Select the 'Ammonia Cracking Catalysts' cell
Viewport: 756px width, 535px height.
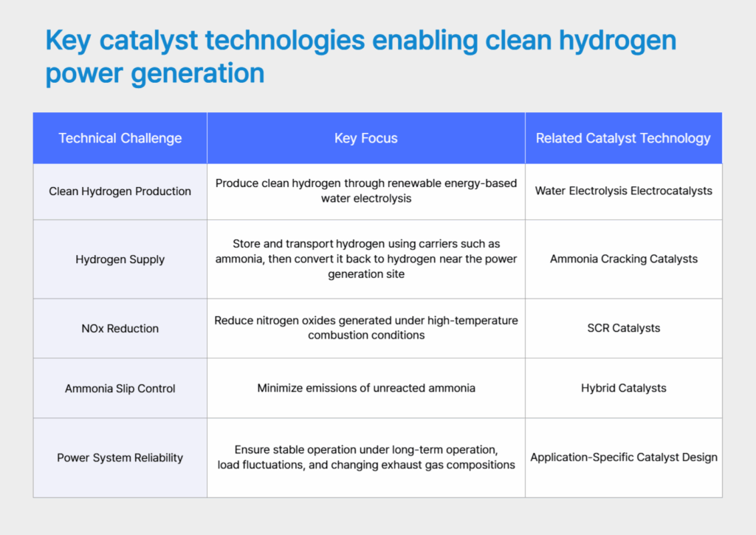[623, 259]
